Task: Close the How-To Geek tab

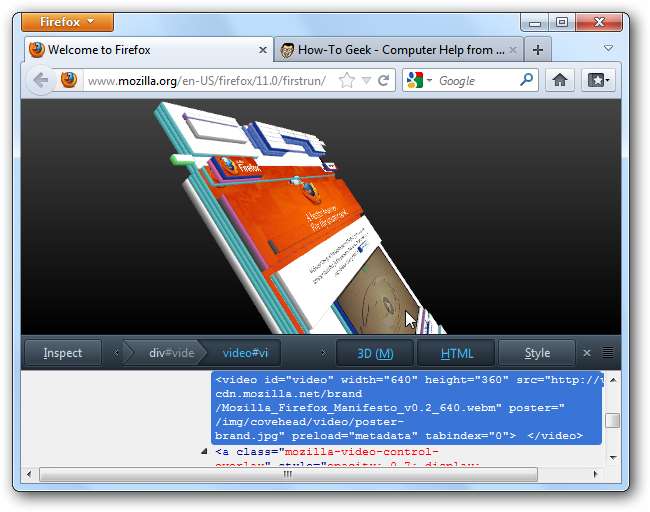Action: (x=513, y=50)
